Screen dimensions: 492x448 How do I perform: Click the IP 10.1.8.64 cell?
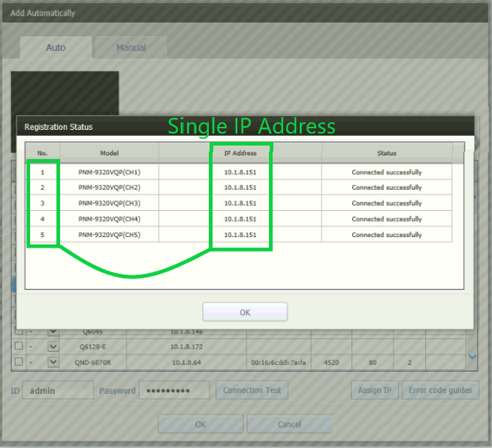(x=186, y=362)
